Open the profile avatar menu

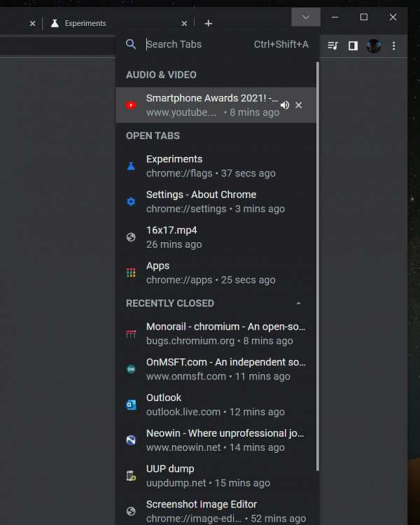[373, 46]
